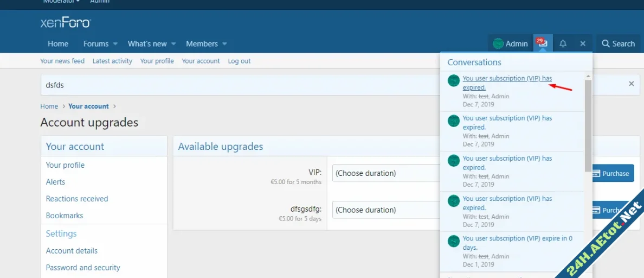The width and height of the screenshot is (644, 278).
Task: Click the conversations list scrollbar
Action: click(x=588, y=125)
